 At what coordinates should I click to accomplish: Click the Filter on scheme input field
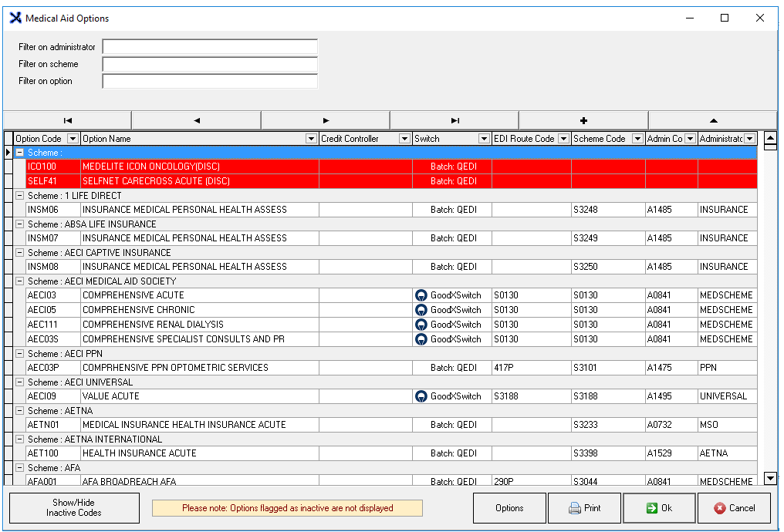point(210,64)
